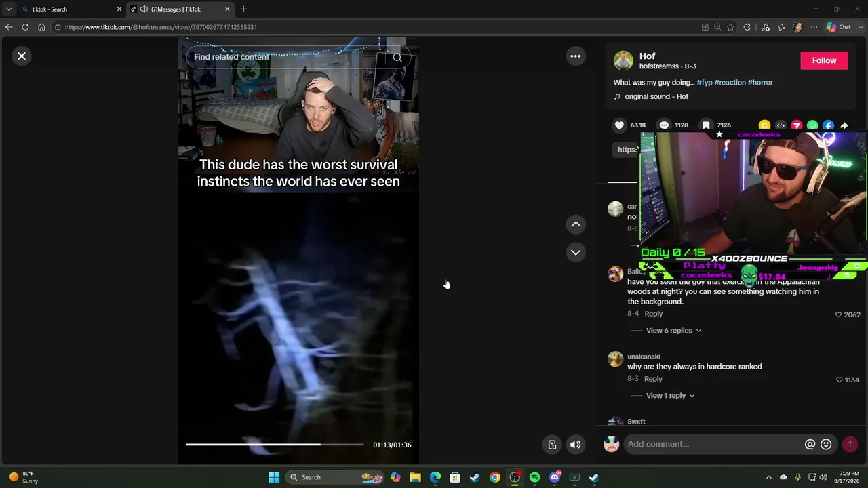Open the emoji picker for comments
868x488 pixels.
(x=826, y=444)
